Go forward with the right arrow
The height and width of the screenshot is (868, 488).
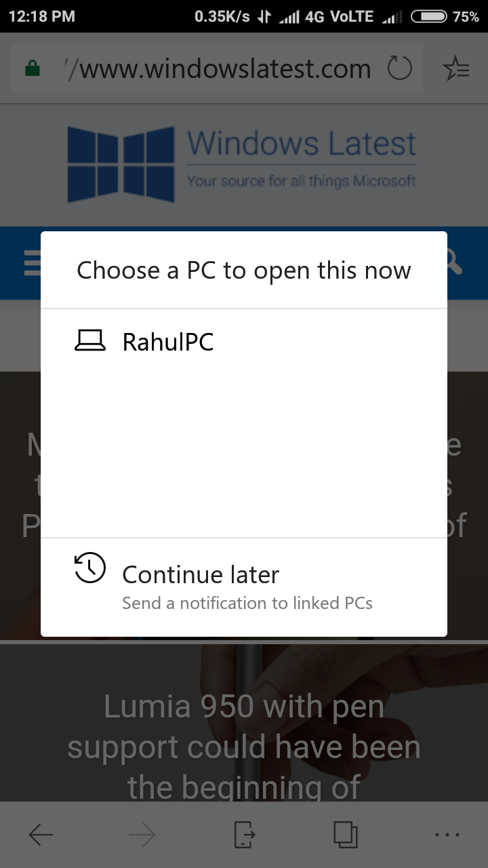point(142,835)
